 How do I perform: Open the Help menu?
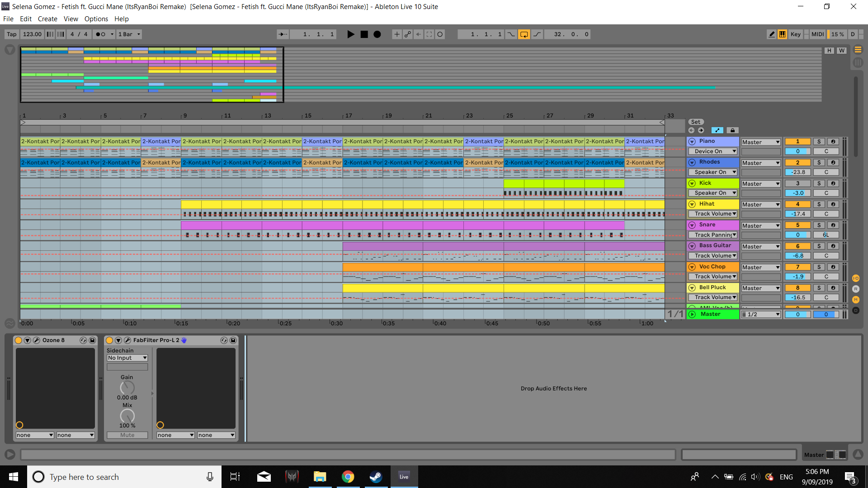(122, 19)
